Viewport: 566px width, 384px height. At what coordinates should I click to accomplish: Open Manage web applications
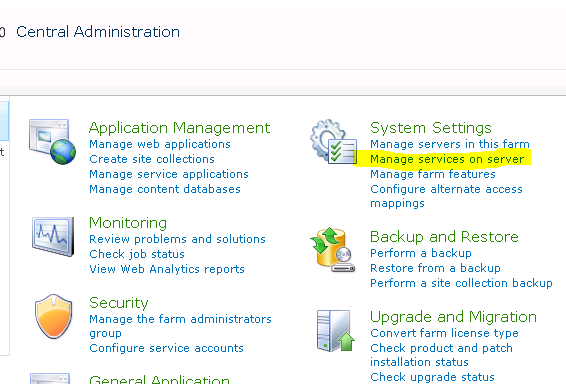point(160,144)
